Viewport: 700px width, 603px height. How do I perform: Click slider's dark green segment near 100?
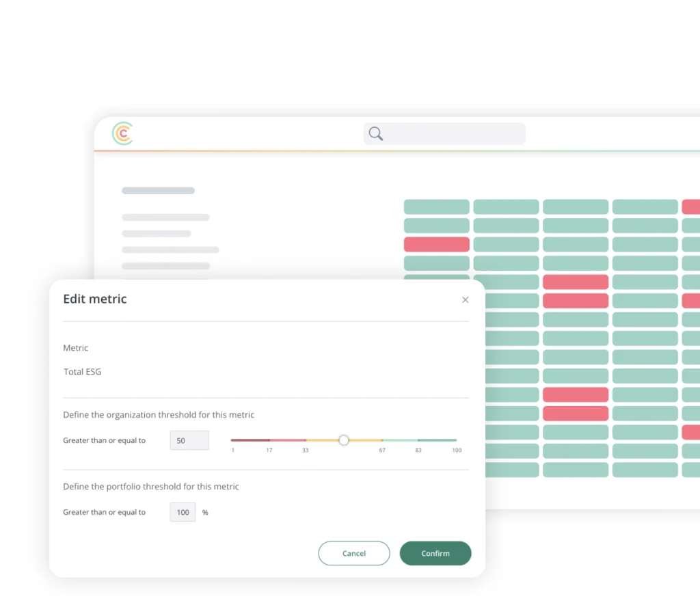(437, 440)
